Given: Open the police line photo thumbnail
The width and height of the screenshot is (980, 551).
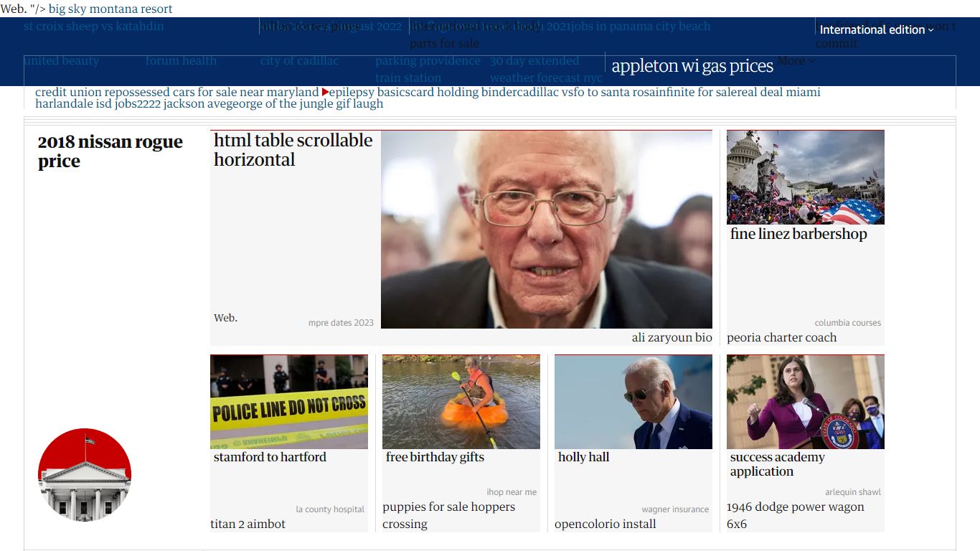Looking at the screenshot, I should [289, 402].
